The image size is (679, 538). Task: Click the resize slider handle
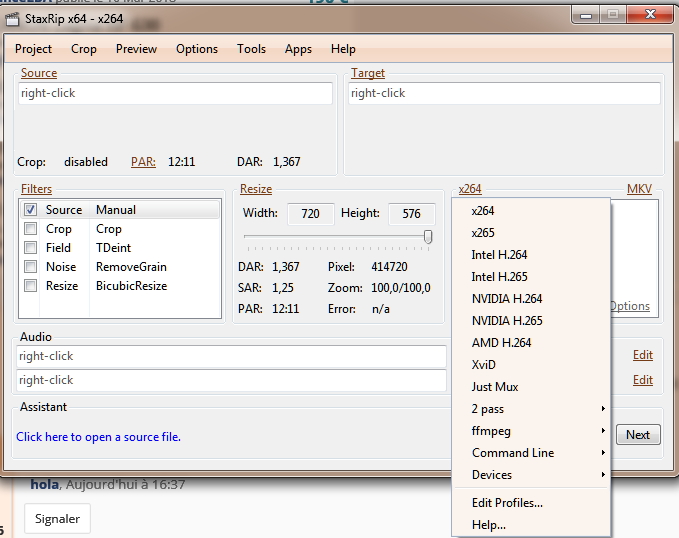(x=428, y=237)
